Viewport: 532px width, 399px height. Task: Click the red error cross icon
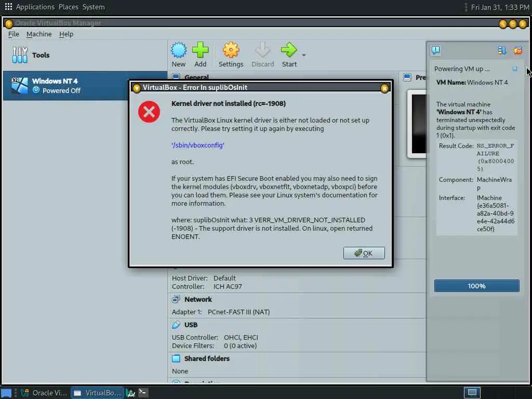coord(149,112)
